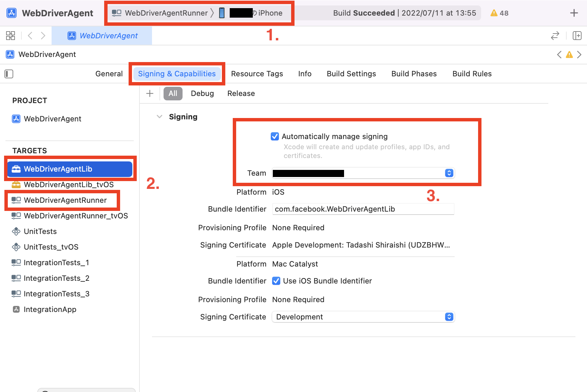
Task: Select the IntegrationApp target
Action: pos(44,309)
